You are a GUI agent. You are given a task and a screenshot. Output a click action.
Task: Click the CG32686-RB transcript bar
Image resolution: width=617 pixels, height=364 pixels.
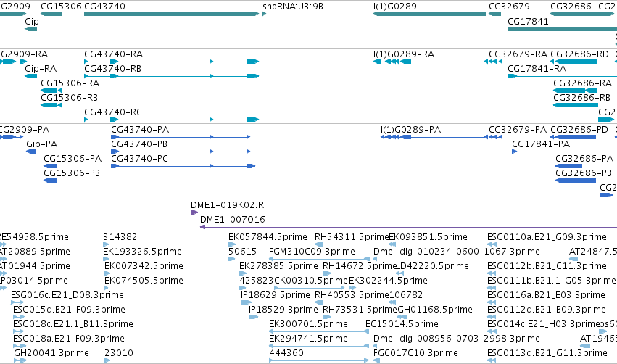pyautogui.click(x=576, y=105)
